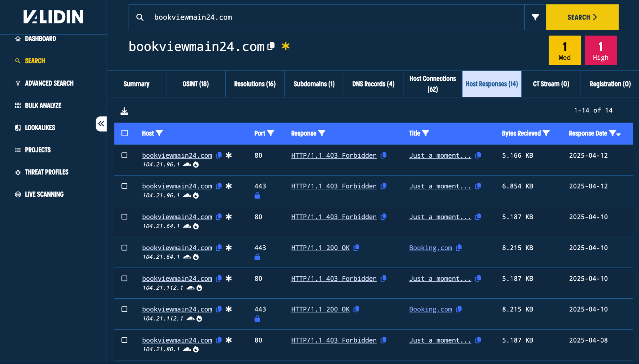Collapse the sidebar with double-chevron button
Screen dimensions: 639x364
tap(101, 124)
